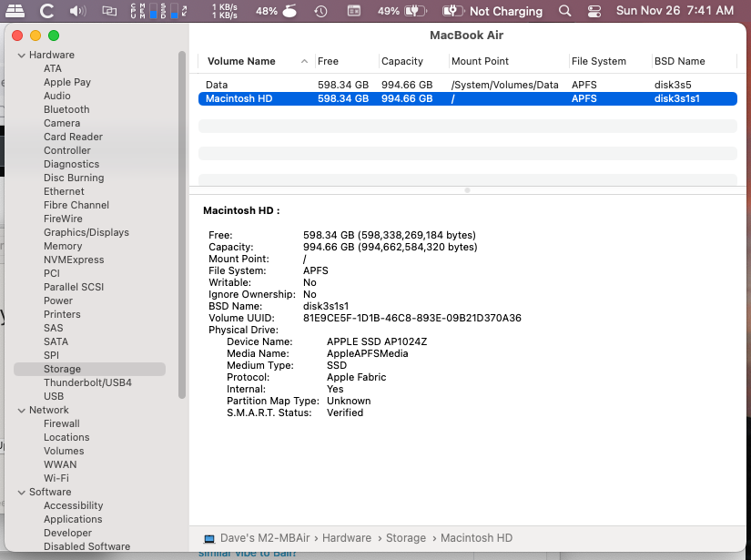Viewport: 751px width, 560px height.
Task: Sort by File System column header
Action: (x=610, y=61)
